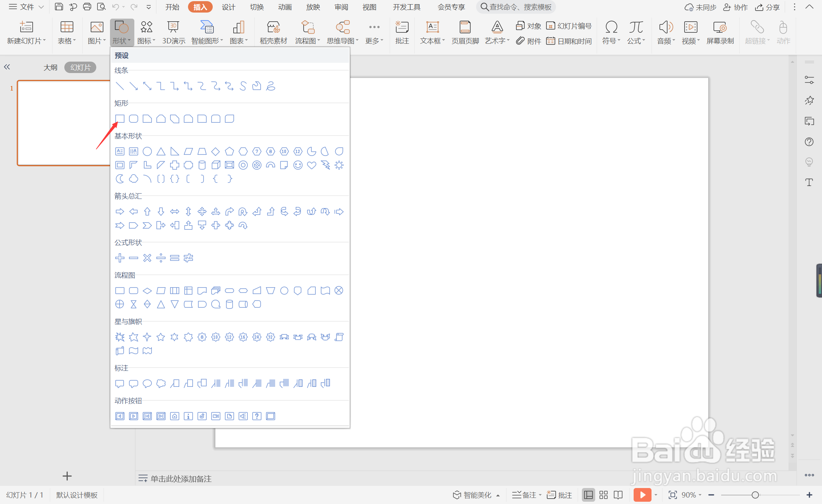Collapse the ribbon with the top-right chevron
Viewport: 822px width, 504px height.
click(809, 7)
